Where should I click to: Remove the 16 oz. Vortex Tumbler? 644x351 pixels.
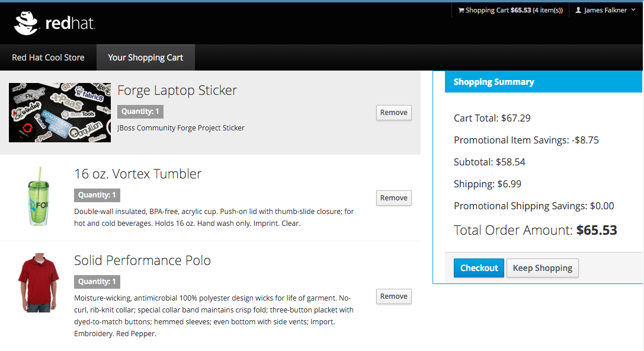coord(393,198)
